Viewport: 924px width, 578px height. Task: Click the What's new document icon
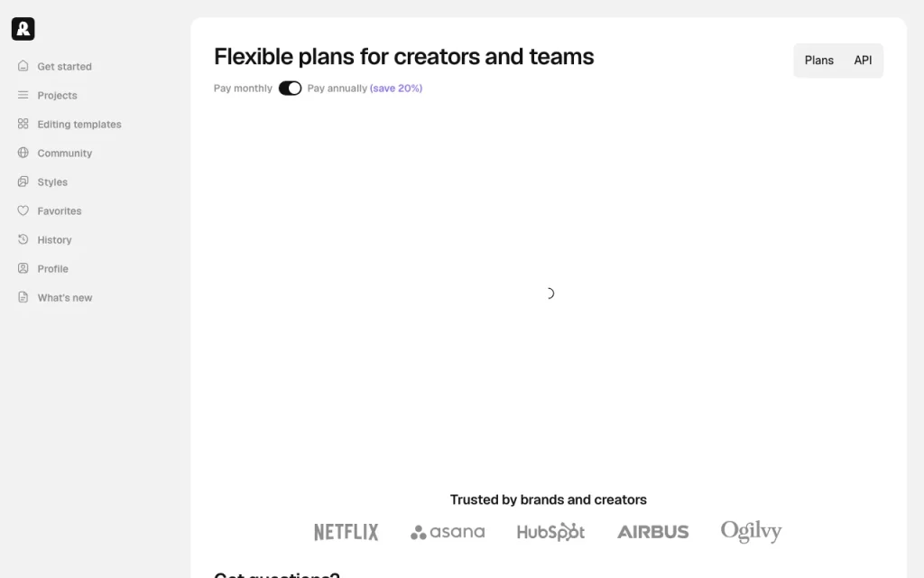(23, 297)
